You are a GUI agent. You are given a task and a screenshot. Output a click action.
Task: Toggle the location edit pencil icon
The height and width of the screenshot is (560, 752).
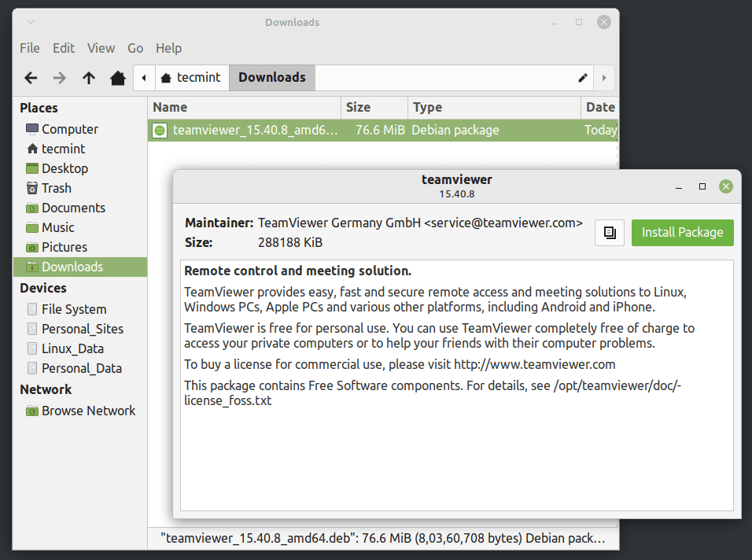(583, 78)
